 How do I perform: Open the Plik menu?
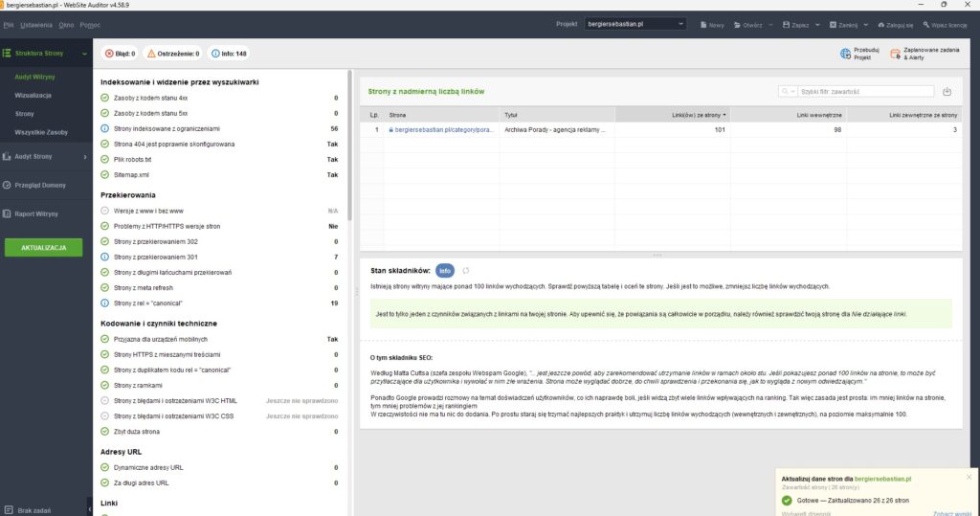coord(9,25)
